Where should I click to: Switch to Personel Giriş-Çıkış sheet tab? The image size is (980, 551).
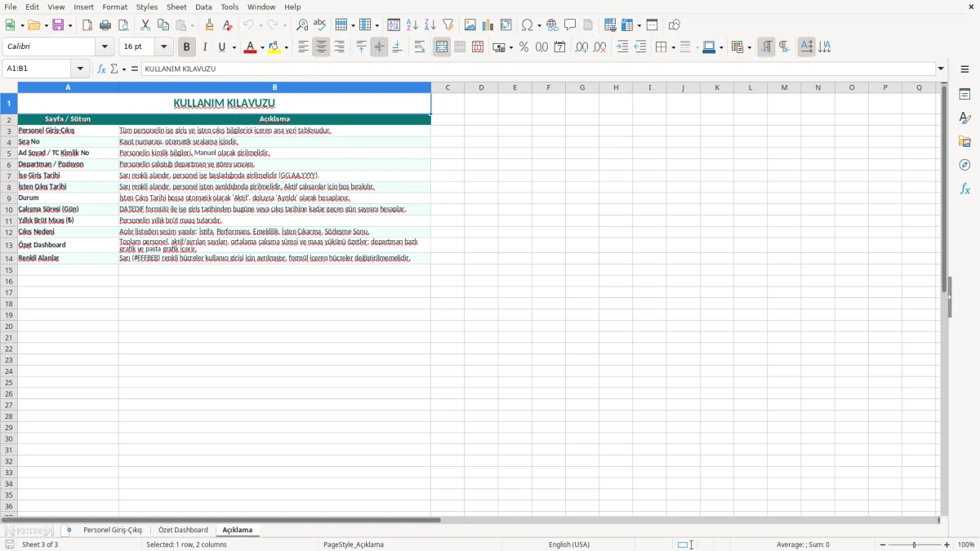click(113, 530)
